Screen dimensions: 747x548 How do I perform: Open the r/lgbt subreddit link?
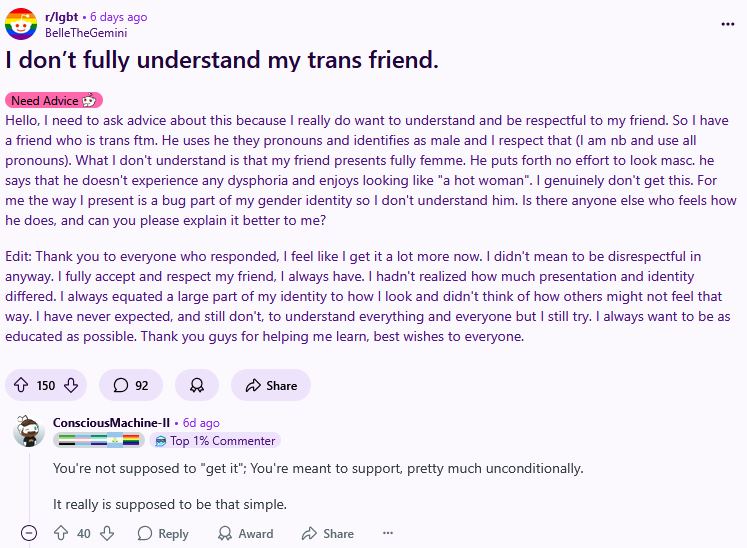(61, 17)
